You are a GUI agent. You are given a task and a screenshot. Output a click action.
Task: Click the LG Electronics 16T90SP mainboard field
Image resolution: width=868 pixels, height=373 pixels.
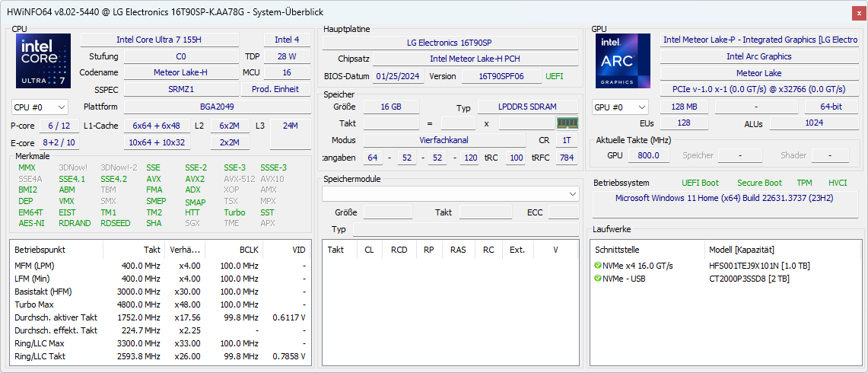pos(449,43)
